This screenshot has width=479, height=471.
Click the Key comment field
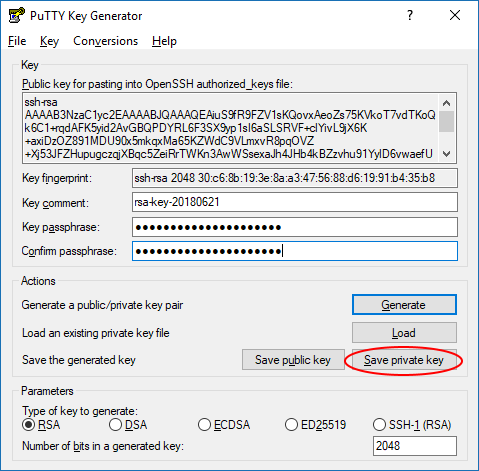[x=295, y=202]
